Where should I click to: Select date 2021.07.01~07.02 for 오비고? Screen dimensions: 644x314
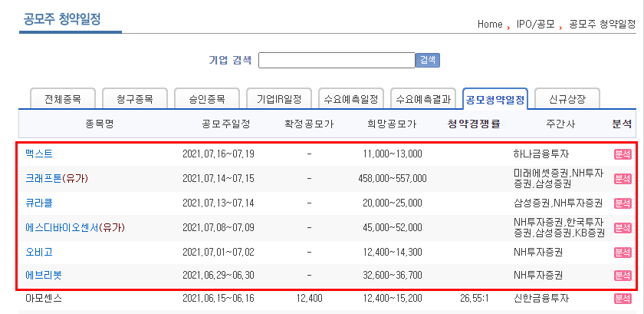(218, 253)
